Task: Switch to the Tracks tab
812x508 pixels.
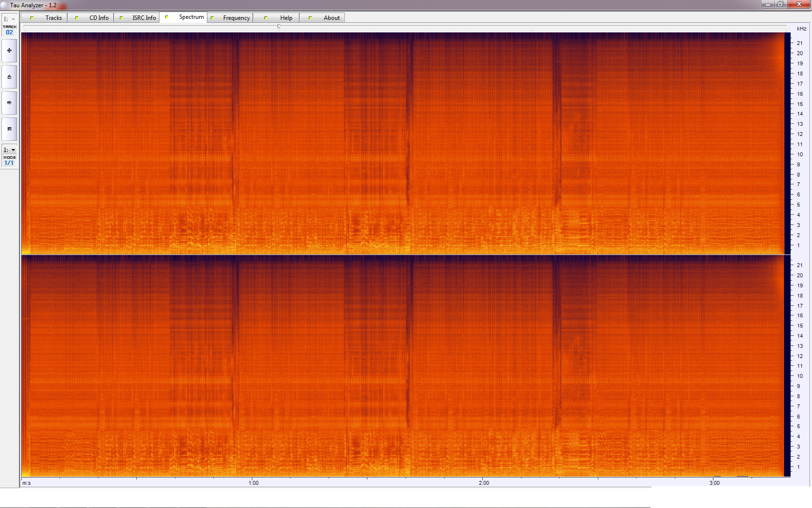Action: tap(47, 18)
